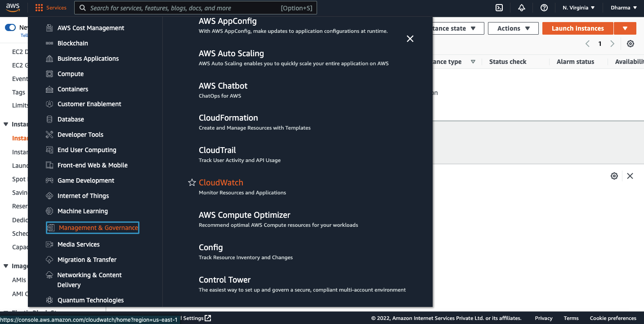Viewport: 644px width, 324px height.
Task: Click the Developer Tools category icon
Action: 49,135
